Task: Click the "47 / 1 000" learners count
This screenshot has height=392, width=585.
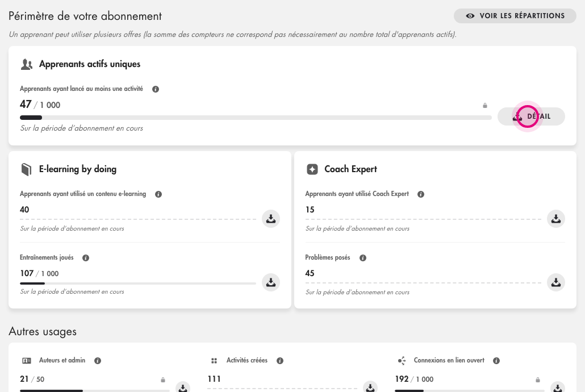Action: pos(40,105)
